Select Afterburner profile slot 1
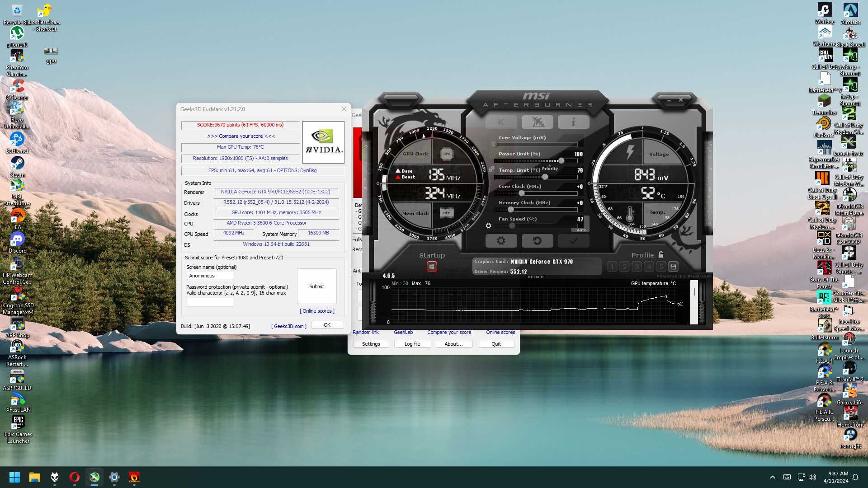868x488 pixels. (x=612, y=267)
